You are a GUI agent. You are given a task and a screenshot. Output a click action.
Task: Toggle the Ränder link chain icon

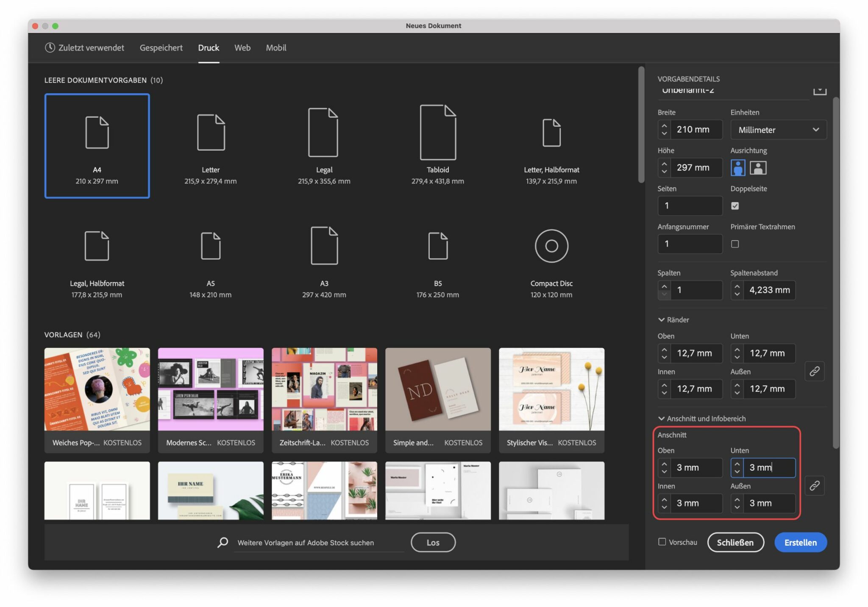pos(814,371)
